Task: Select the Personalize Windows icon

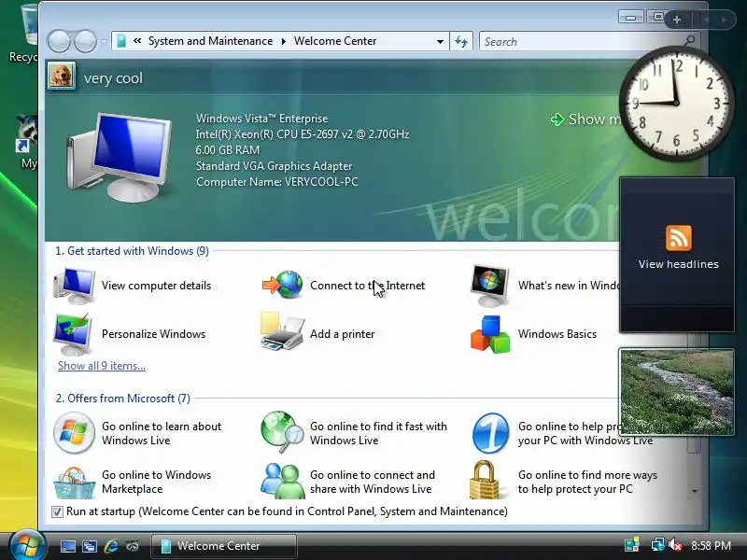Action: (74, 334)
